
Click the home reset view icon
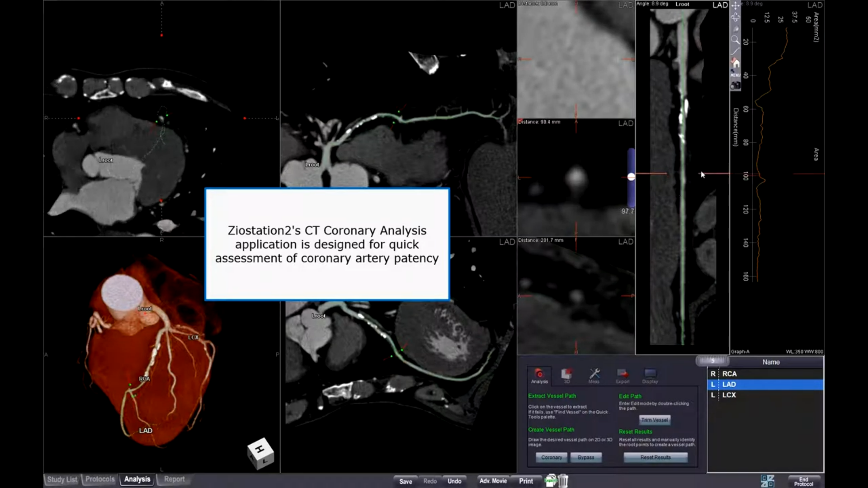click(736, 63)
